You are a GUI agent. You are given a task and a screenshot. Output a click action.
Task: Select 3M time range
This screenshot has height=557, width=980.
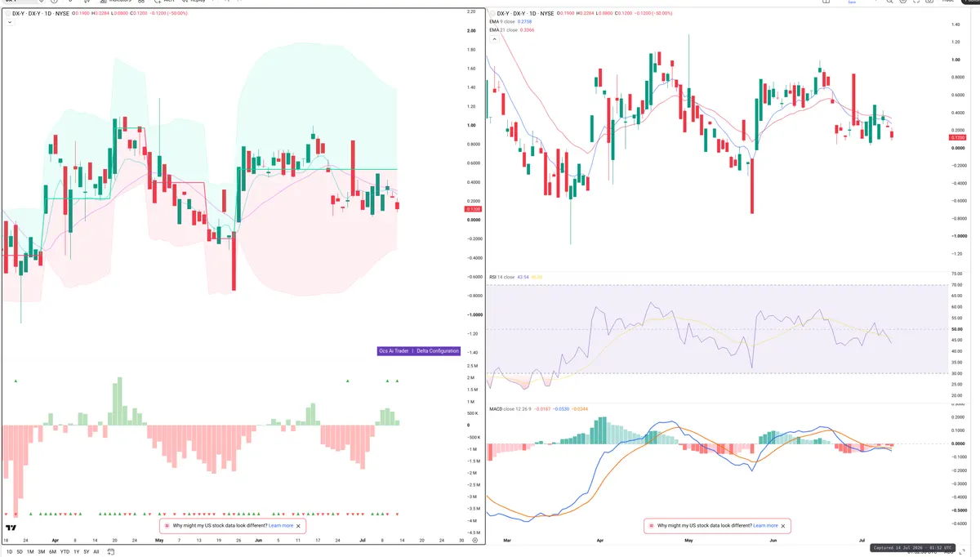click(x=42, y=552)
